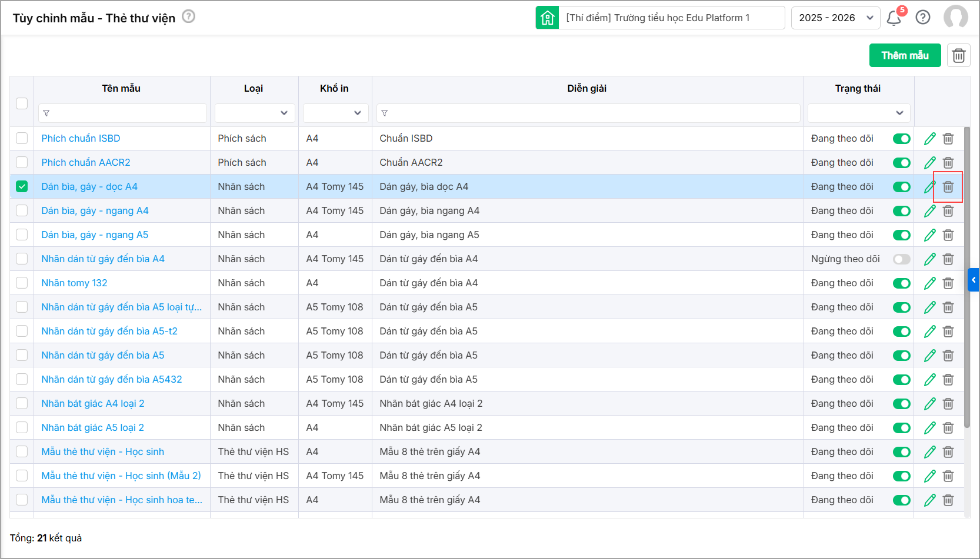Click the trash icon beside Thêm mẫu
The width and height of the screenshot is (980, 559).
(958, 55)
